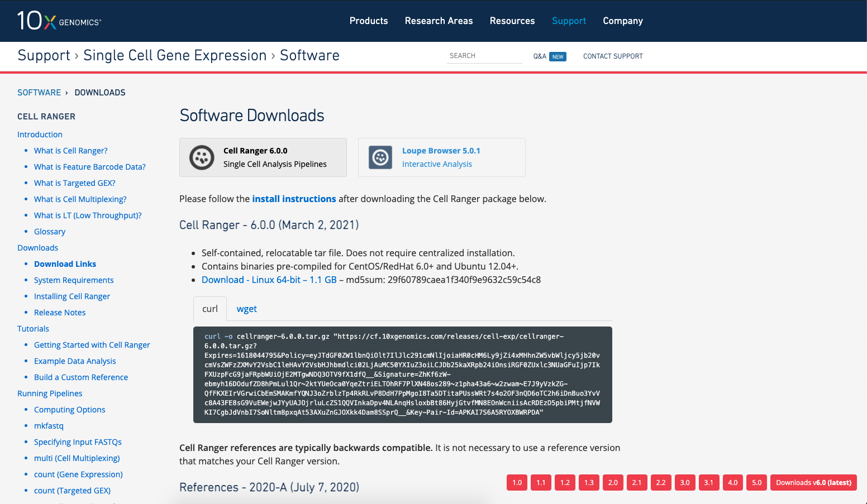
Task: Open the Support menu
Action: (569, 21)
